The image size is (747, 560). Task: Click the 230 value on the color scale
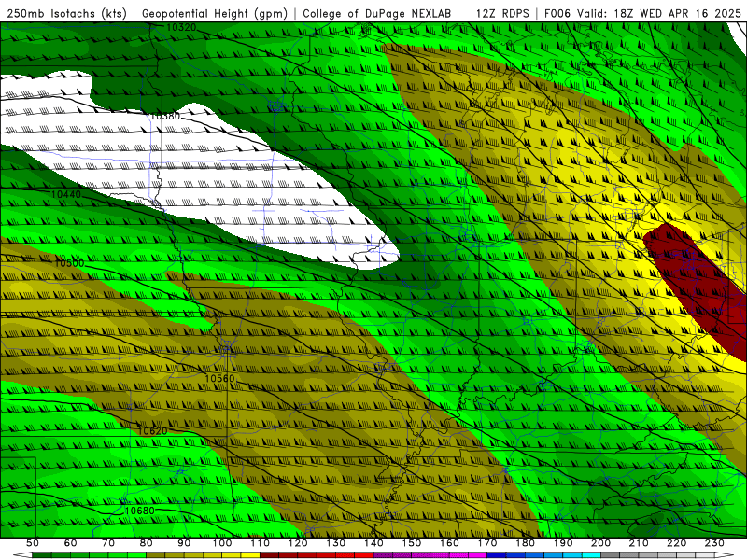714,543
